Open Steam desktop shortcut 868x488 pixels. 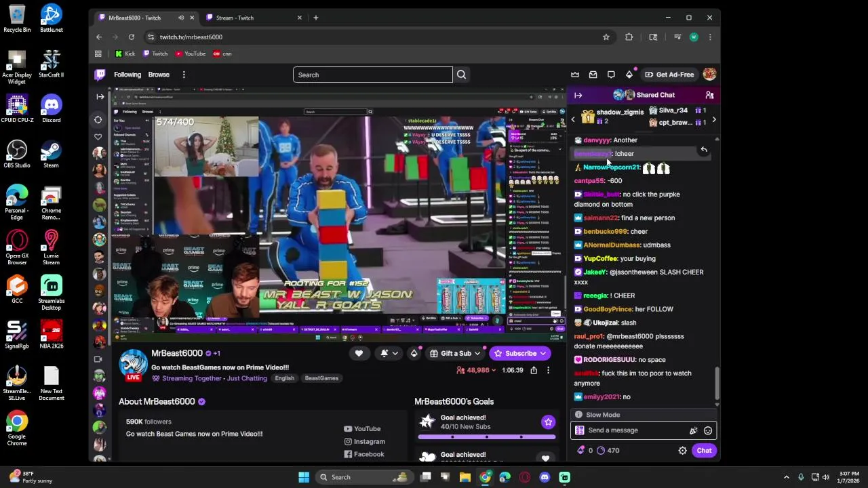pyautogui.click(x=51, y=154)
